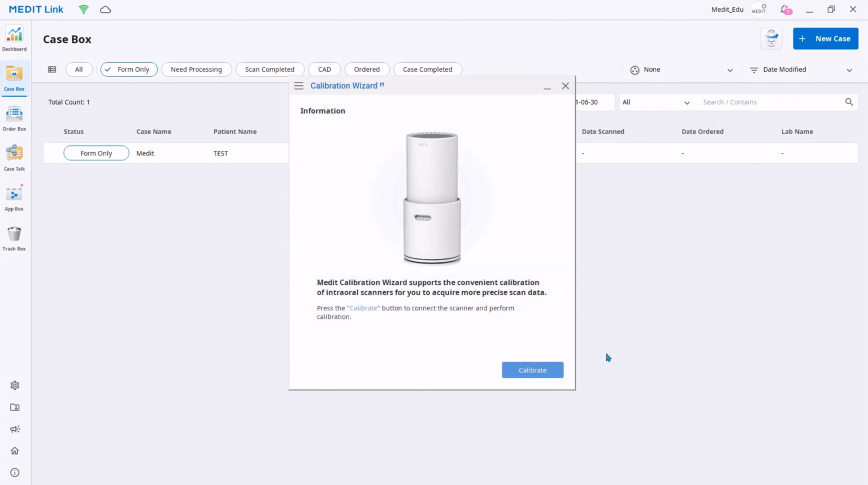Open the Date Modified sort dropdown
This screenshot has height=485, width=868.
pyautogui.click(x=801, y=70)
